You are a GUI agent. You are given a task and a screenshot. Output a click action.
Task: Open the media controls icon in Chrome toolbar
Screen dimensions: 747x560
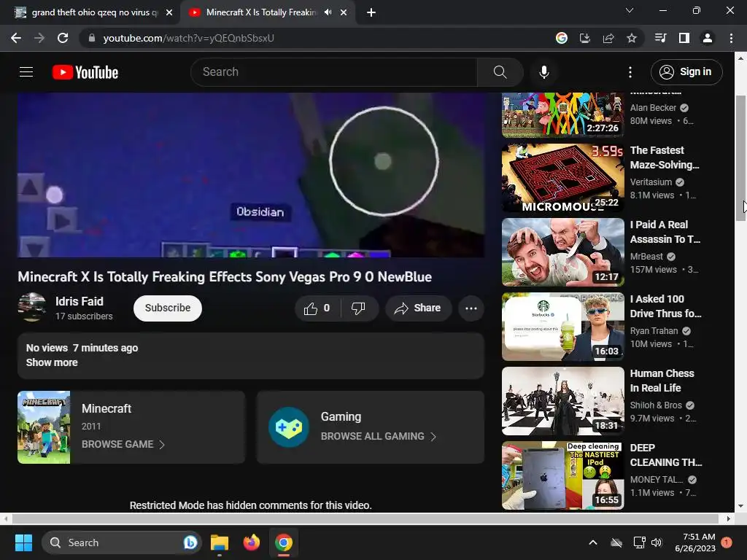pyautogui.click(x=660, y=38)
